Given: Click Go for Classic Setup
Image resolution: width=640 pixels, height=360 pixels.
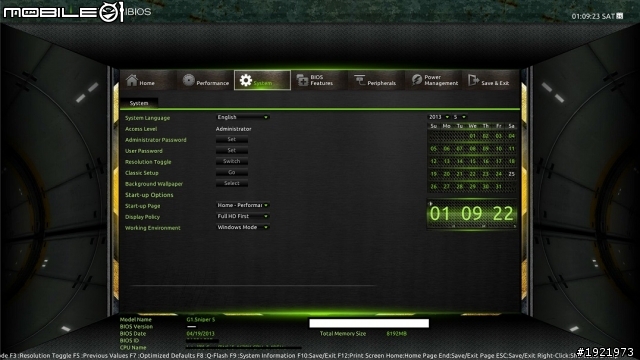Looking at the screenshot, I should coord(231,173).
